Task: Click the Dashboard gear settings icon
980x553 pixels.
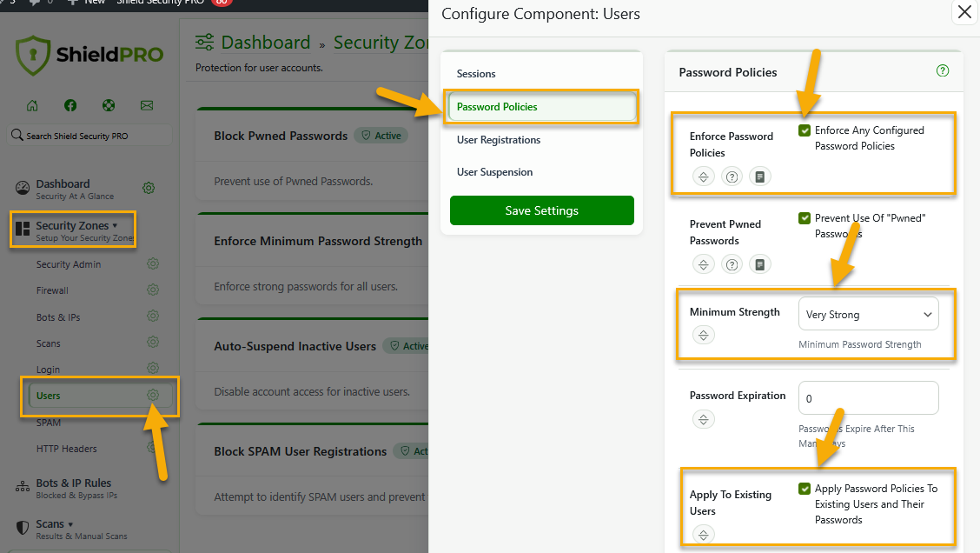Action: (149, 188)
